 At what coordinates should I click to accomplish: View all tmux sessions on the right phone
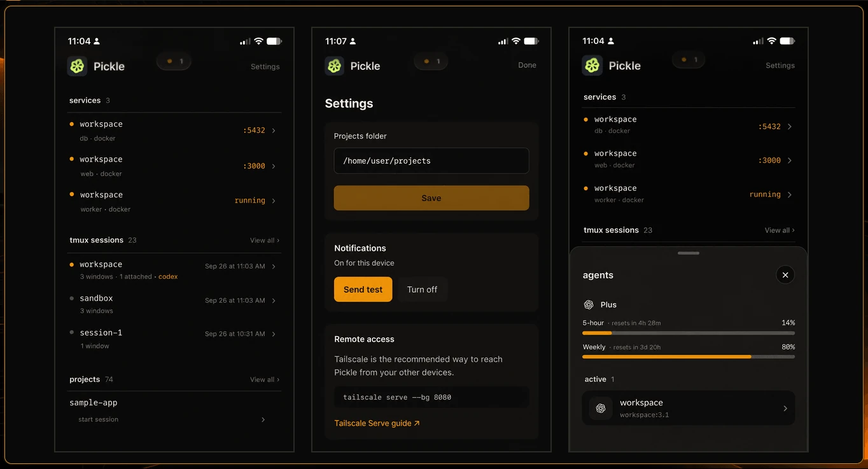tap(780, 230)
